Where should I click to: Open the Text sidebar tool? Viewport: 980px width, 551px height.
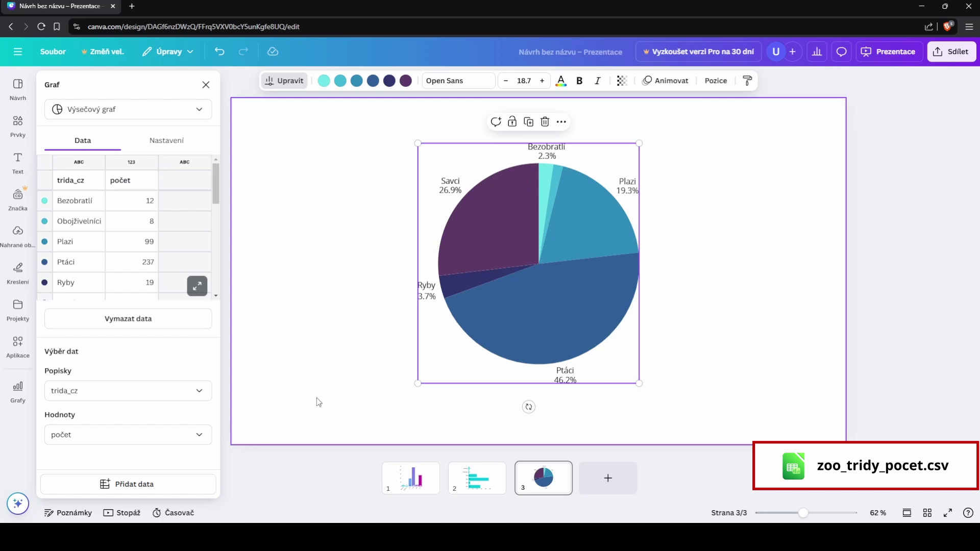18,163
